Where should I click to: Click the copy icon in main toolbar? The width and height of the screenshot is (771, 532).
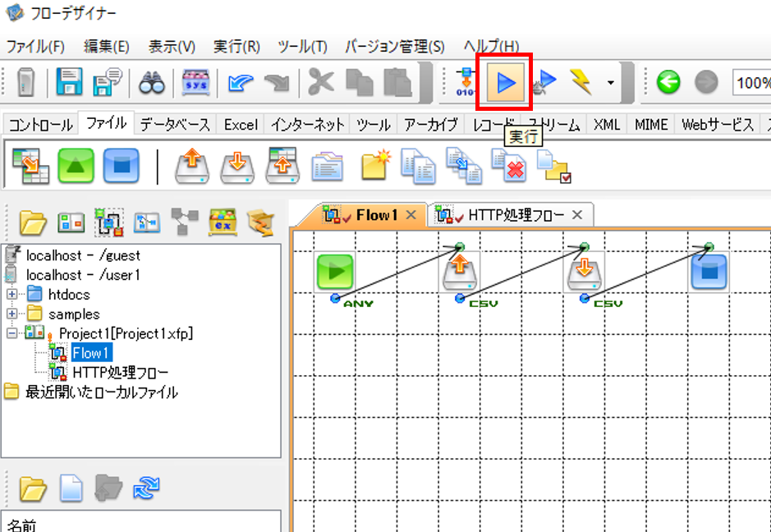tap(360, 83)
